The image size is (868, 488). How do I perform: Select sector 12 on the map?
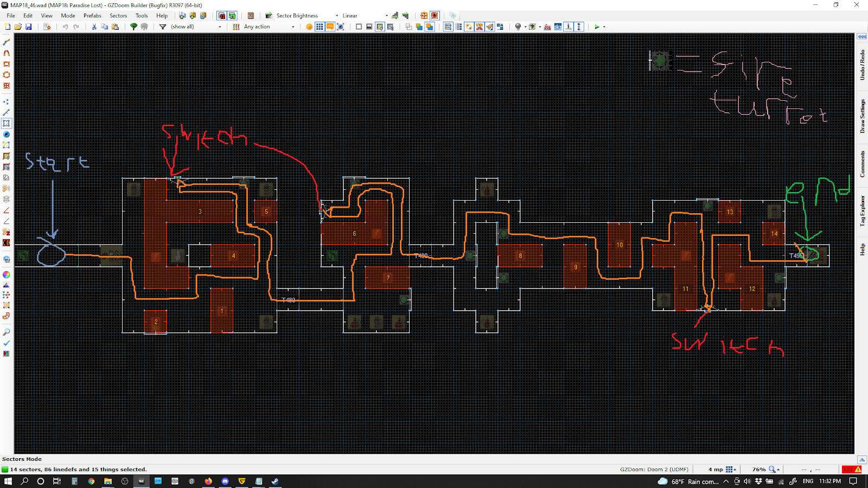[x=752, y=288]
